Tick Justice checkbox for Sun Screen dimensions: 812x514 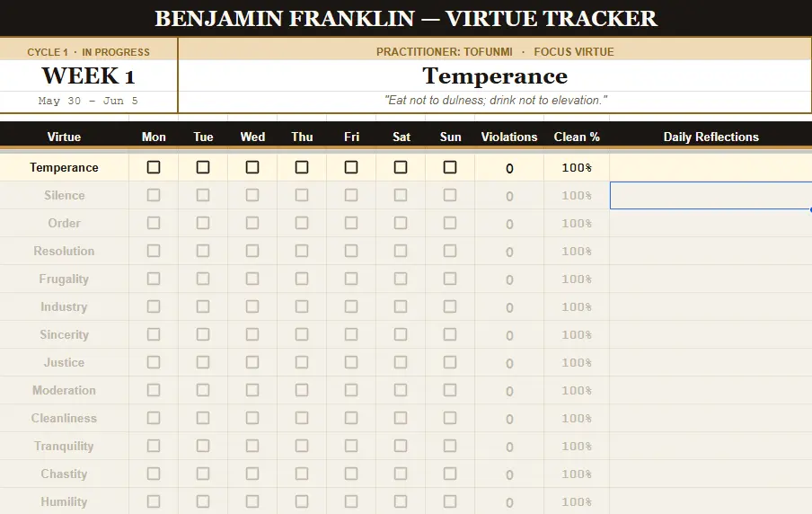coord(450,362)
